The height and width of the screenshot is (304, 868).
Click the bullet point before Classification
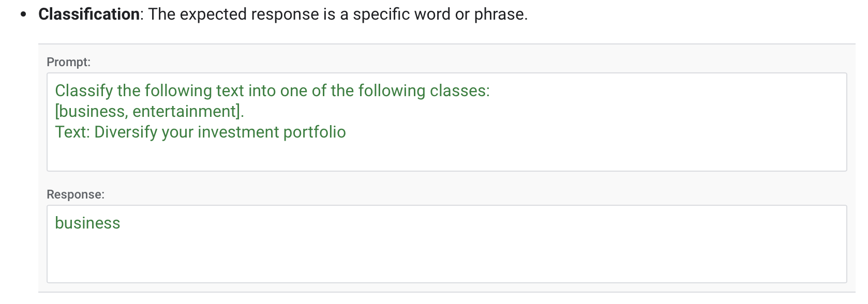click(x=23, y=15)
